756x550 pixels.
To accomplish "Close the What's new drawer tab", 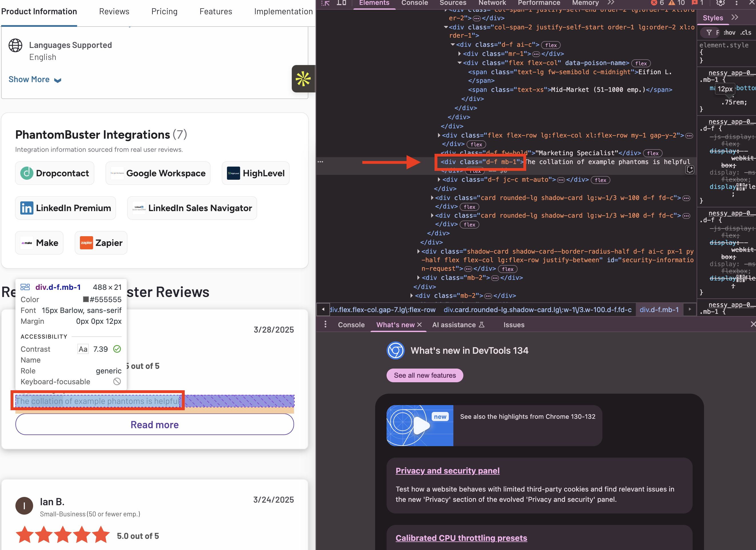I will [420, 324].
